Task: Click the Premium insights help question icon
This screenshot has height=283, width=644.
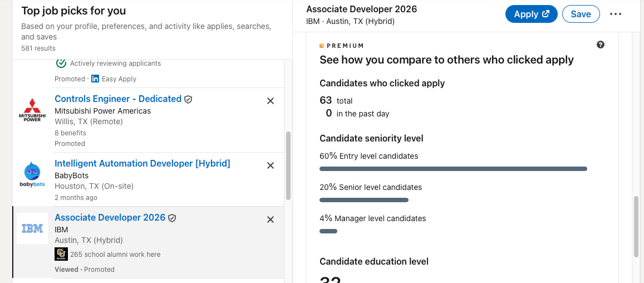Action: (601, 45)
